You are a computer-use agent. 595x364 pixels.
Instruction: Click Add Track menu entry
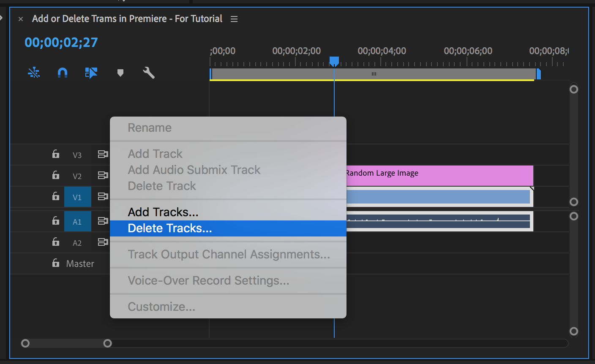point(228,154)
